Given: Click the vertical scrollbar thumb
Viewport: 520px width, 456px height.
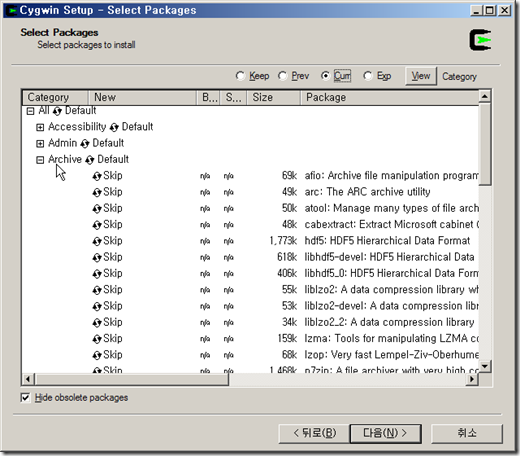Looking at the screenshot, I should 485,144.
